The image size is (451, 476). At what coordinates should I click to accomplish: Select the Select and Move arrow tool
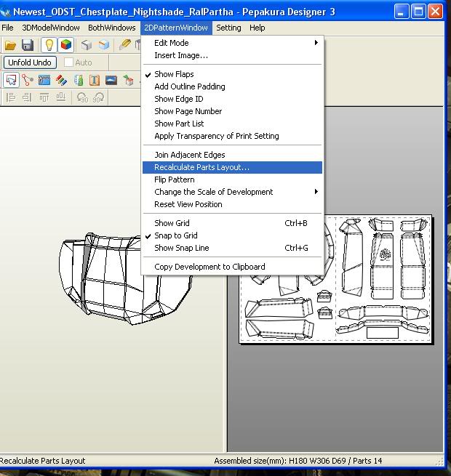[11, 80]
